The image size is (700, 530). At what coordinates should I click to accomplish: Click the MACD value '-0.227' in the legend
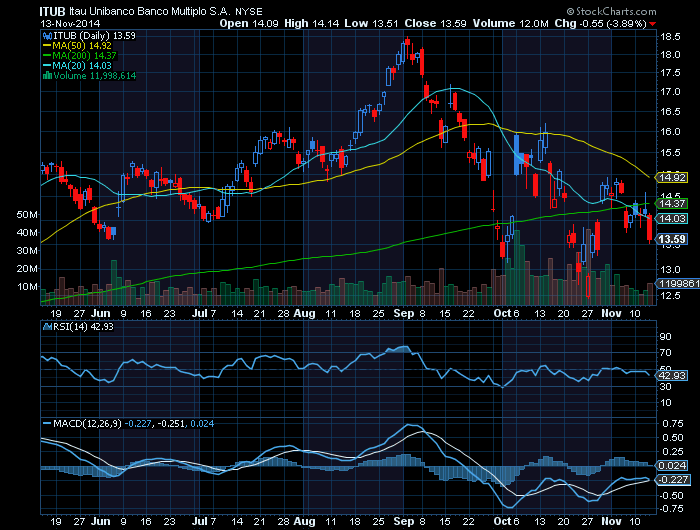point(138,423)
